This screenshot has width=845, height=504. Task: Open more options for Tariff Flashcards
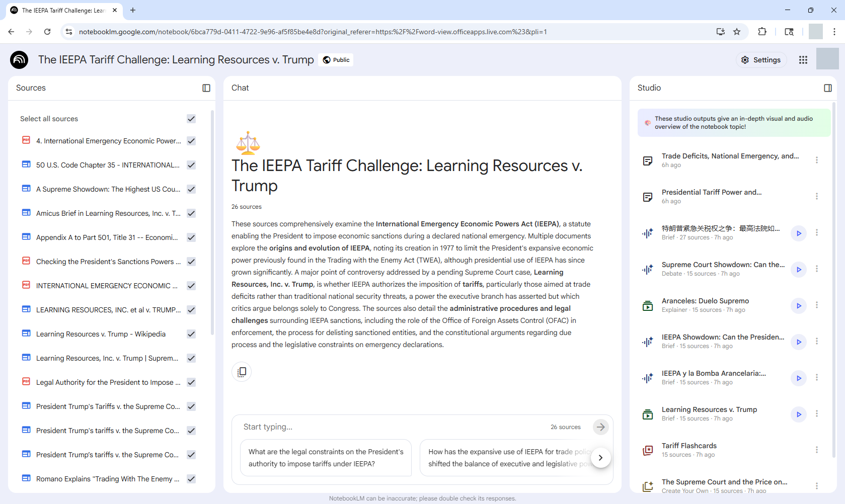tap(816, 450)
